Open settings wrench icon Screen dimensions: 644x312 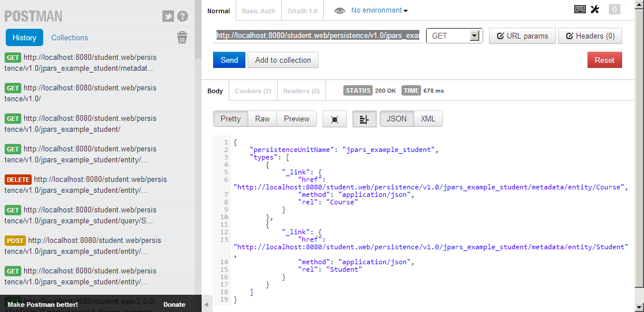[594, 9]
